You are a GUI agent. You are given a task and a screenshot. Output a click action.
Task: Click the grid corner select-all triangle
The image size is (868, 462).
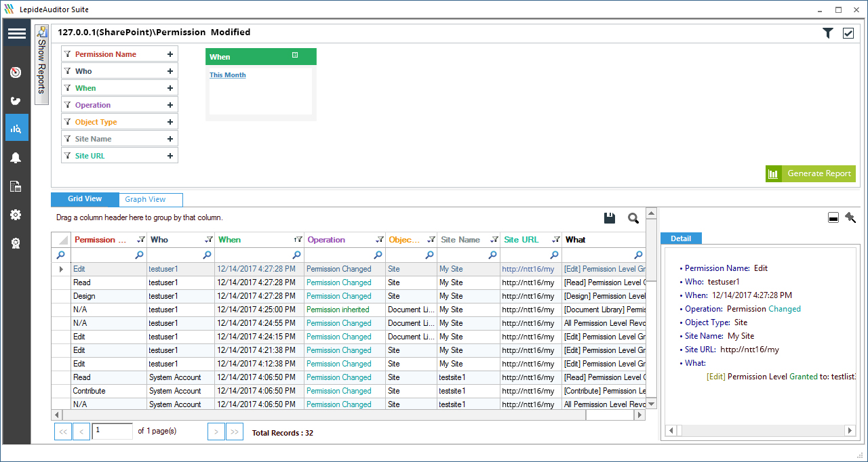[x=61, y=240]
